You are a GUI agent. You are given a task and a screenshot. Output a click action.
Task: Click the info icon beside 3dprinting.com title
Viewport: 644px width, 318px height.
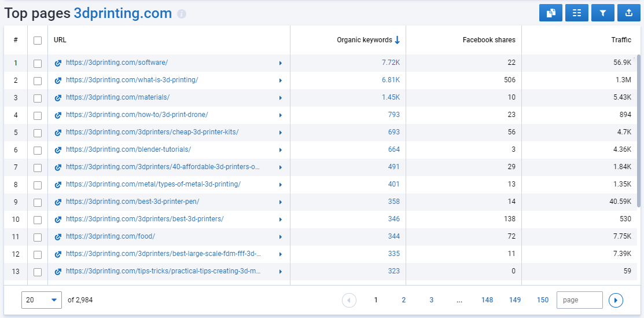pyautogui.click(x=182, y=14)
